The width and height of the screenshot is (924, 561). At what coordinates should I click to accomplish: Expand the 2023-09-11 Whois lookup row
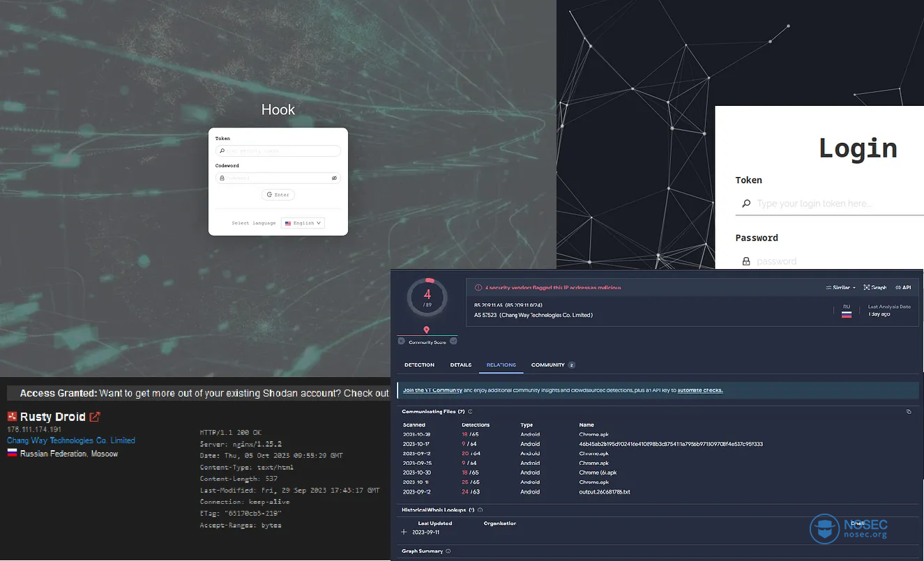click(404, 532)
